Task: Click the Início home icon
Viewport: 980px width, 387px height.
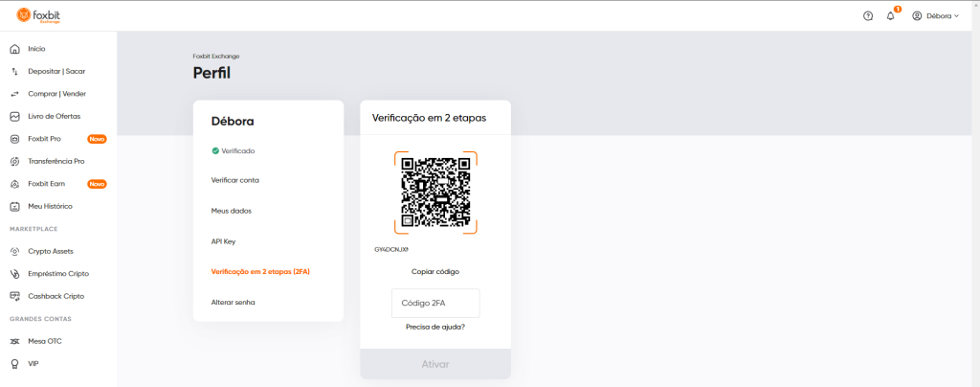Action: [x=15, y=49]
